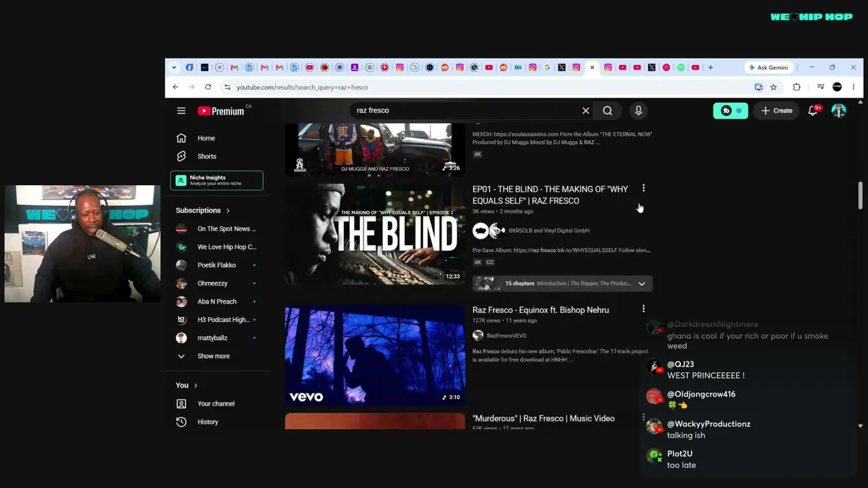Click the install app icon in address bar
The height and width of the screenshot is (488, 868).
[x=759, y=87]
